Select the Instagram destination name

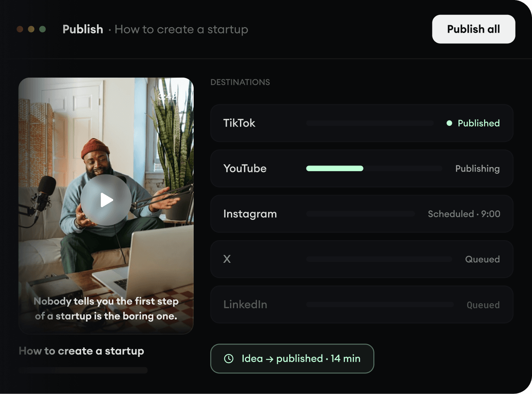pyautogui.click(x=250, y=214)
